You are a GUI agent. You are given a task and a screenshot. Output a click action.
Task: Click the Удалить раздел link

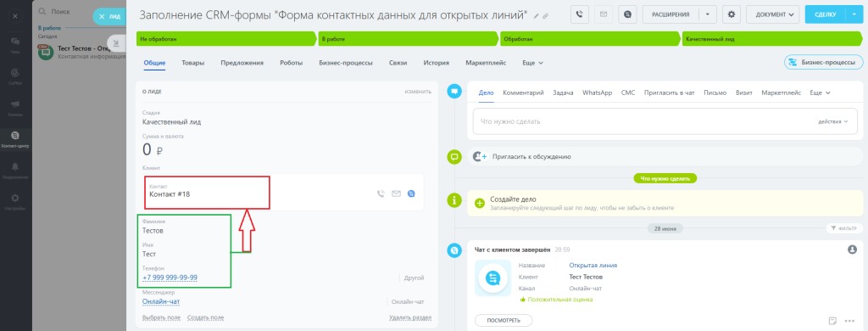(x=410, y=317)
